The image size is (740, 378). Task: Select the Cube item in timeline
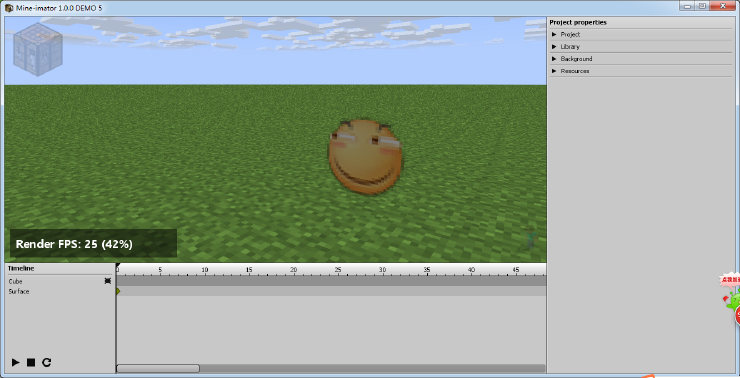[x=16, y=281]
